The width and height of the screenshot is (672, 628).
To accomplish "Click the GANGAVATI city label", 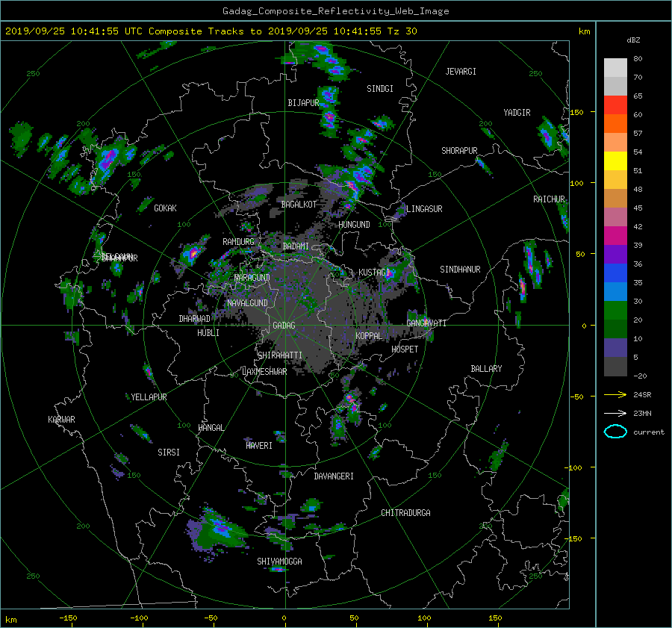I will pyautogui.click(x=426, y=323).
